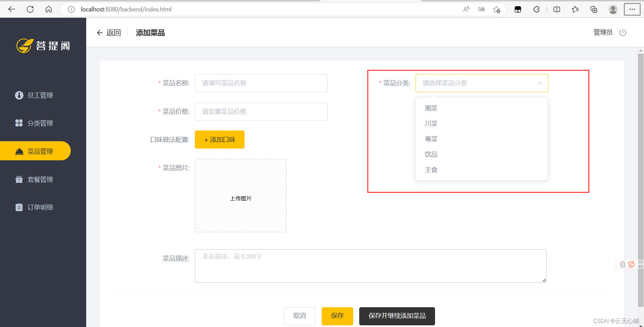644x327 pixels.
Task: Go back with browser back arrow
Action: click(12, 9)
